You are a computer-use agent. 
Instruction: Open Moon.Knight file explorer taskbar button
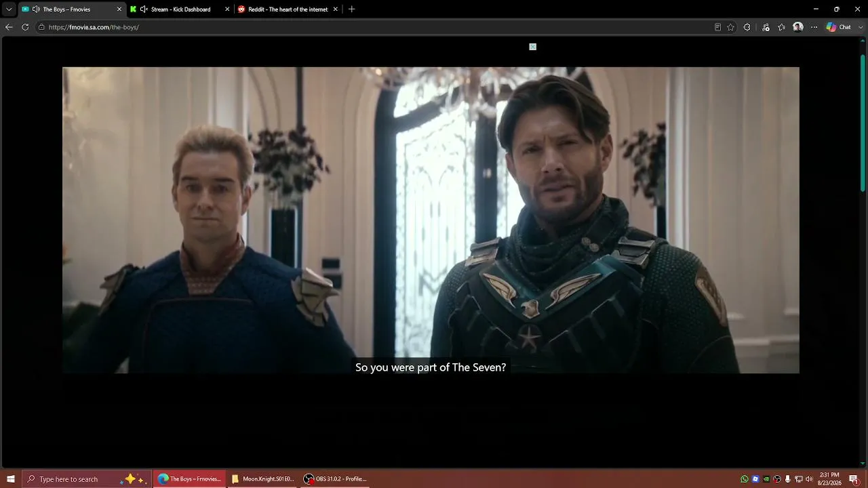click(x=262, y=479)
